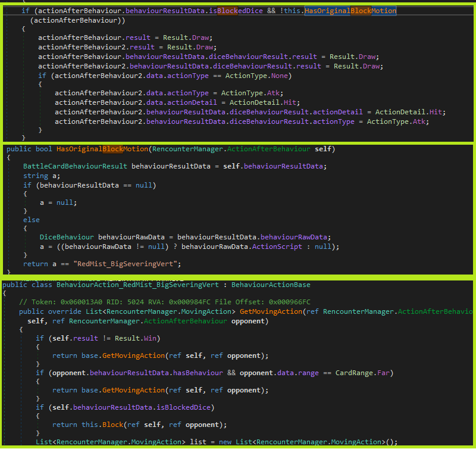Click the Block method in return this.Block
This screenshot has height=449, width=476.
point(112,425)
